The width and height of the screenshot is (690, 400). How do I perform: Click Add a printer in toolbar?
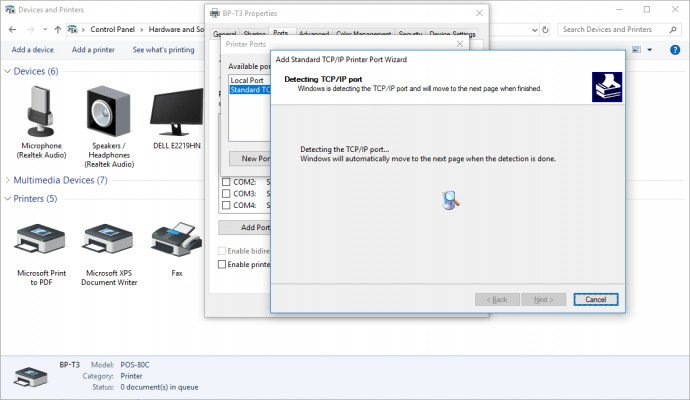pyautogui.click(x=93, y=50)
